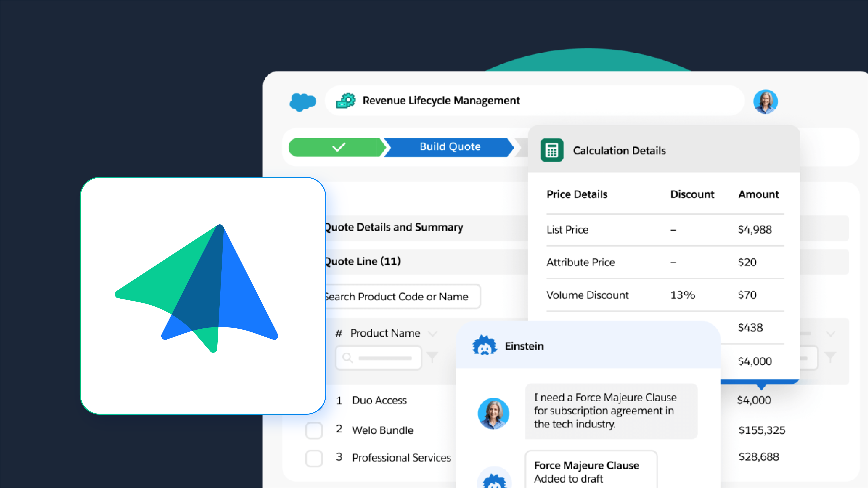Image resolution: width=868 pixels, height=488 pixels.
Task: Open the user profile avatar at top right
Action: tap(765, 102)
